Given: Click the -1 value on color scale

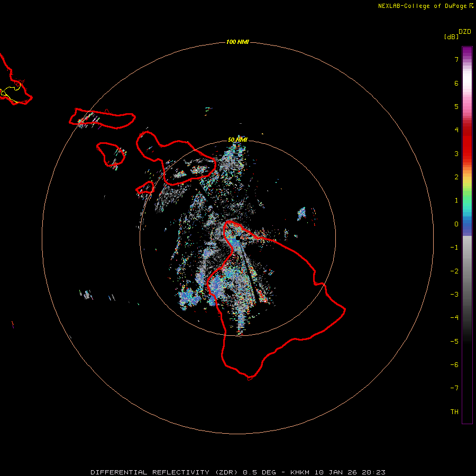Looking at the screenshot, I should (454, 248).
